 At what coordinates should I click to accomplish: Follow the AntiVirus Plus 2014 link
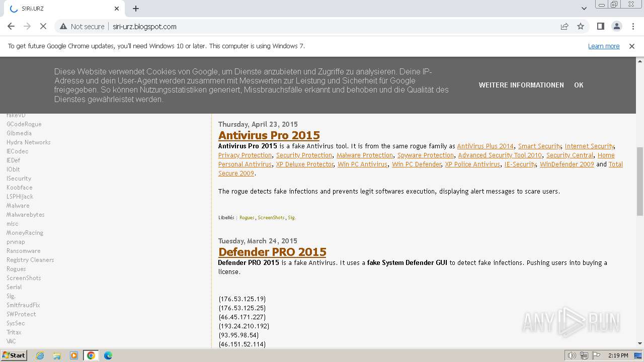pos(486,146)
